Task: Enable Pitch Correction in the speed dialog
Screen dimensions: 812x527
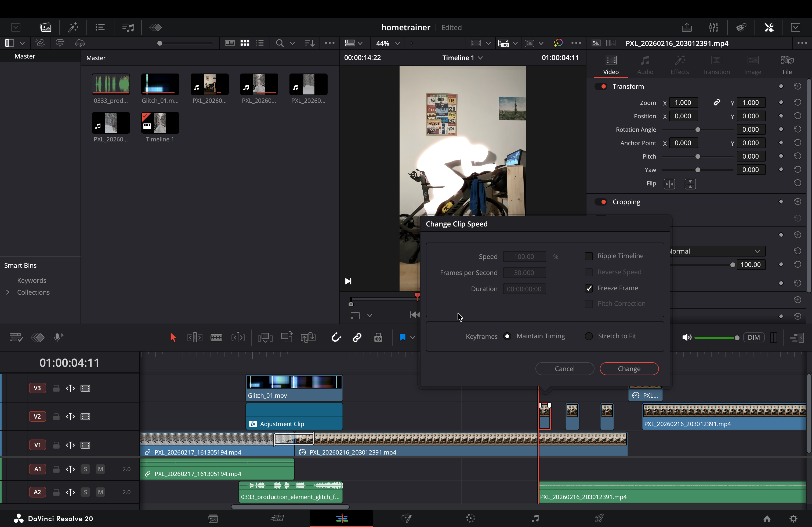Action: coord(589,304)
